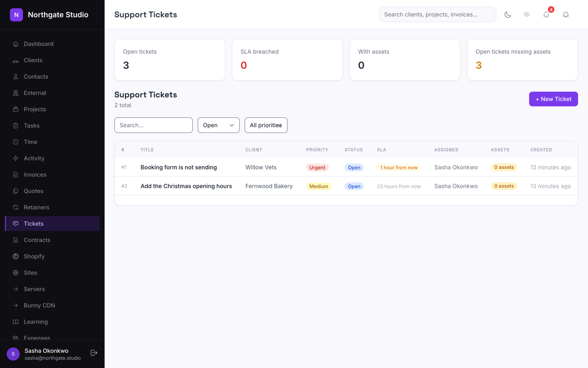Focus the global search clients, projects, invoices box

pos(437,15)
